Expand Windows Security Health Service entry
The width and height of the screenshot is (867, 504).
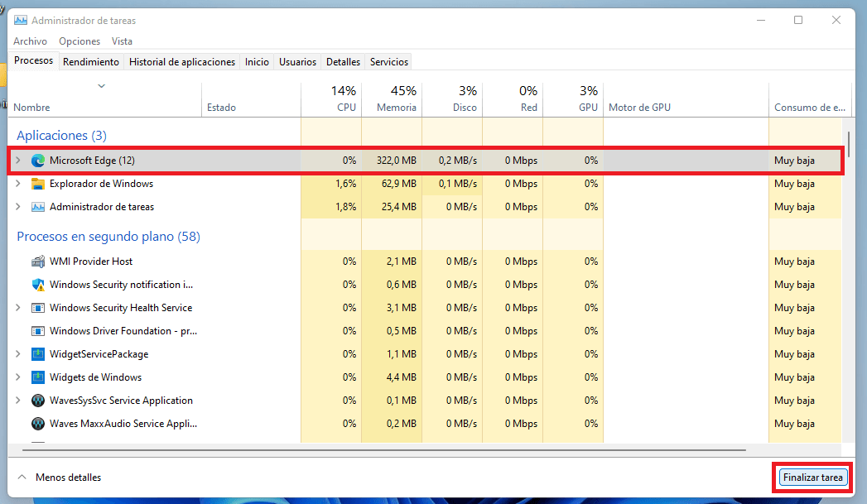point(17,308)
